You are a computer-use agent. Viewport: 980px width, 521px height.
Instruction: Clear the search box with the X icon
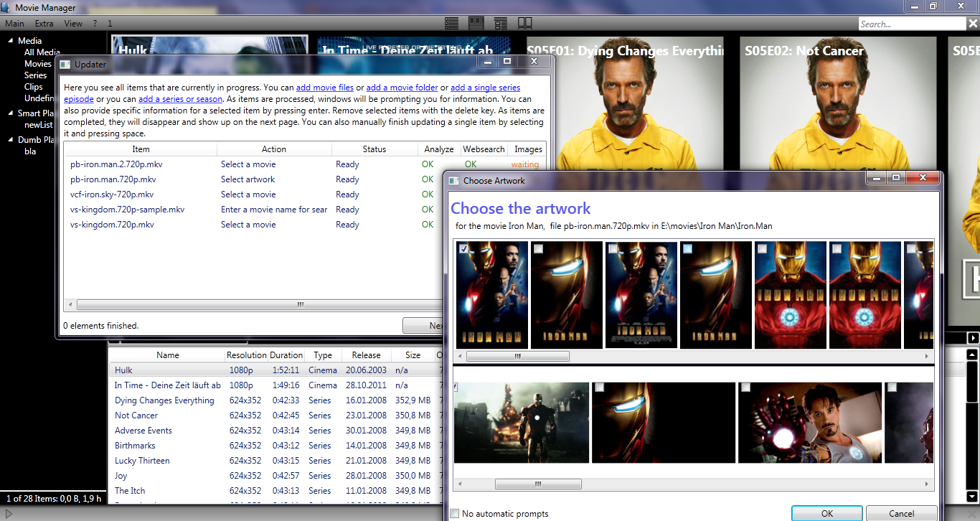click(x=973, y=24)
